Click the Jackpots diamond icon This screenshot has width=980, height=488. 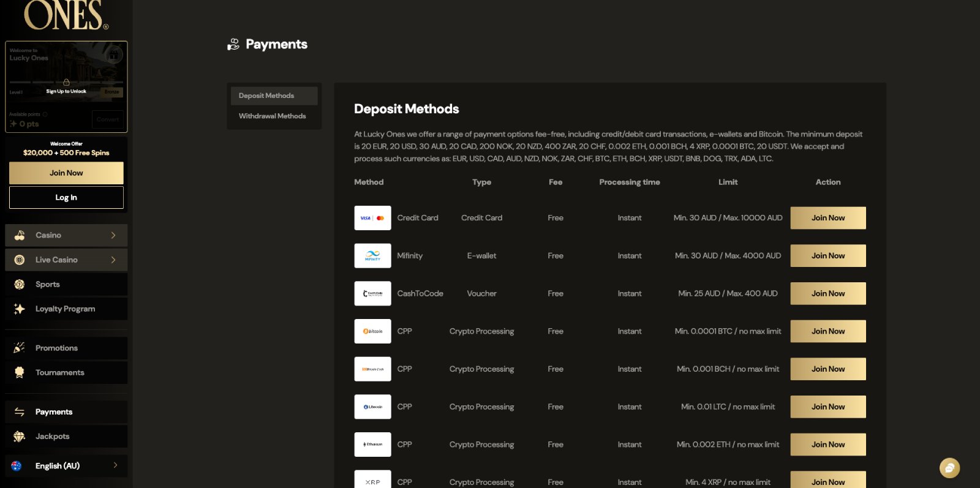pos(20,437)
